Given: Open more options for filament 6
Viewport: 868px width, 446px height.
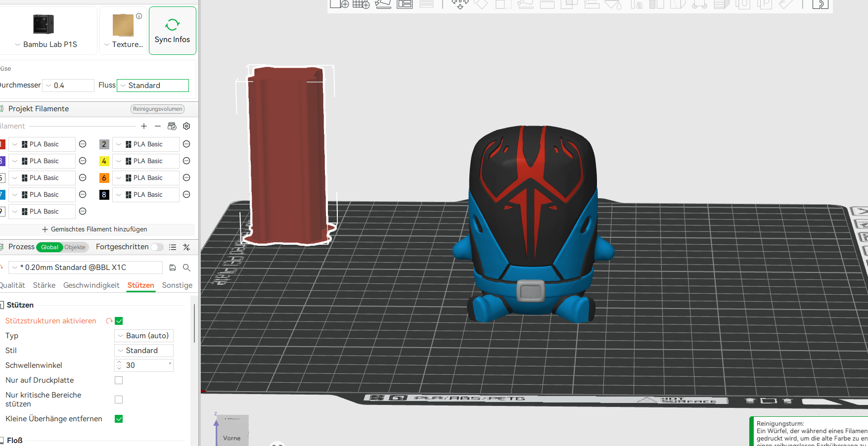Looking at the screenshot, I should coord(186,178).
